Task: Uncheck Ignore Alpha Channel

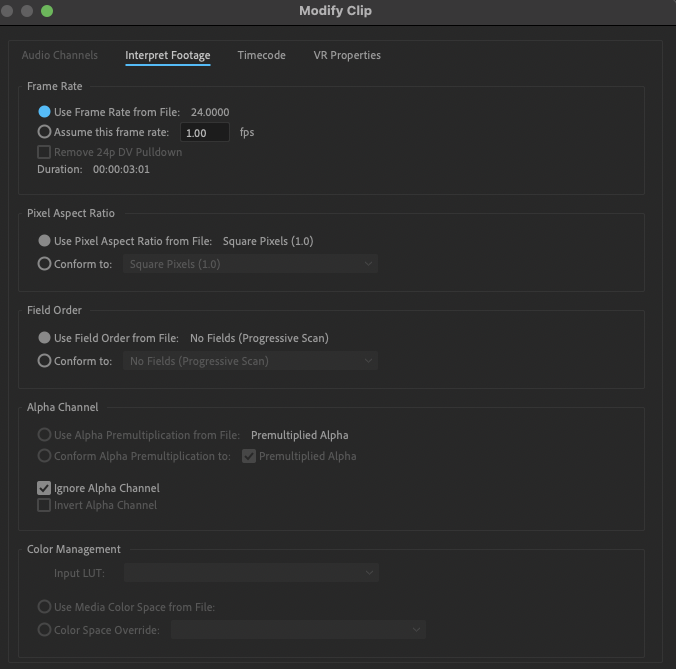Action: coord(44,488)
